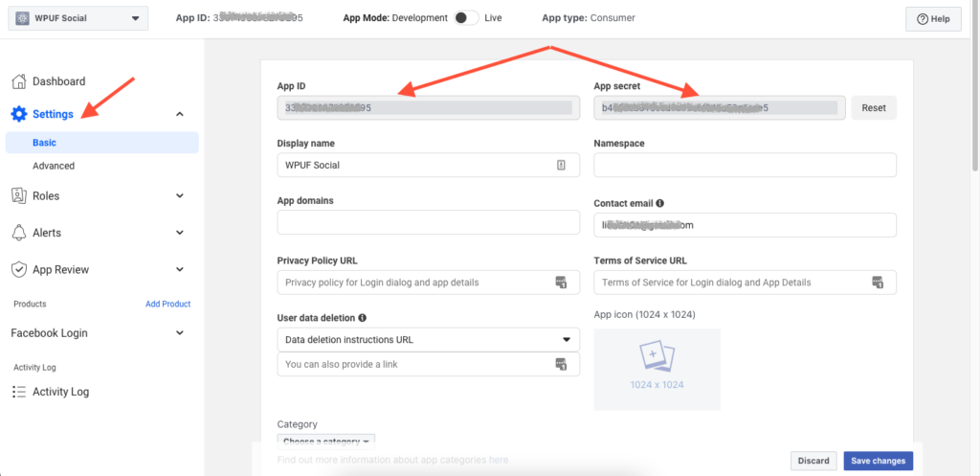Click the Activity Log list icon
Screen dimensions: 980x476
pos(19,392)
